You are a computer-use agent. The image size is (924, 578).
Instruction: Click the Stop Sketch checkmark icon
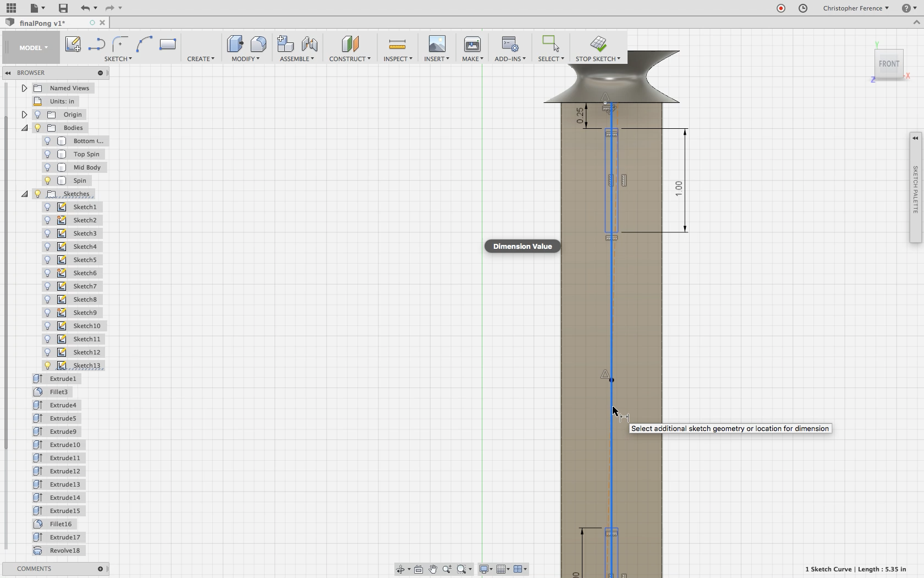point(598,44)
